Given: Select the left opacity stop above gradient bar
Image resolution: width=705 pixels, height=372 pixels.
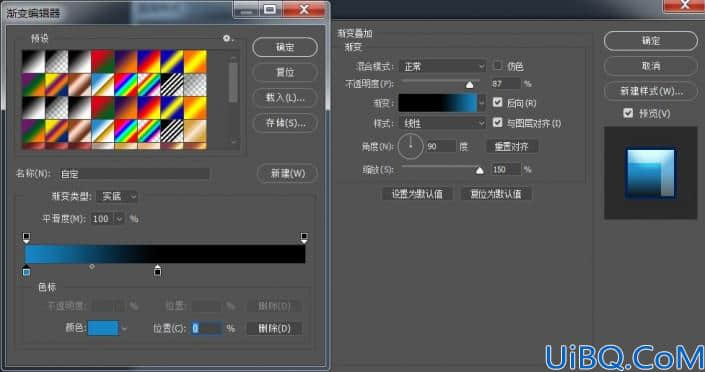Looking at the screenshot, I should [x=27, y=238].
